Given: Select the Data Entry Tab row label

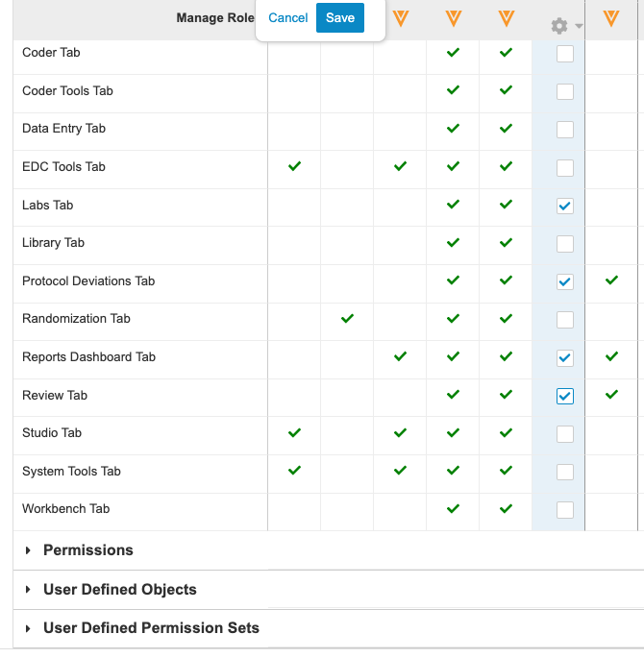Looking at the screenshot, I should [x=63, y=129].
